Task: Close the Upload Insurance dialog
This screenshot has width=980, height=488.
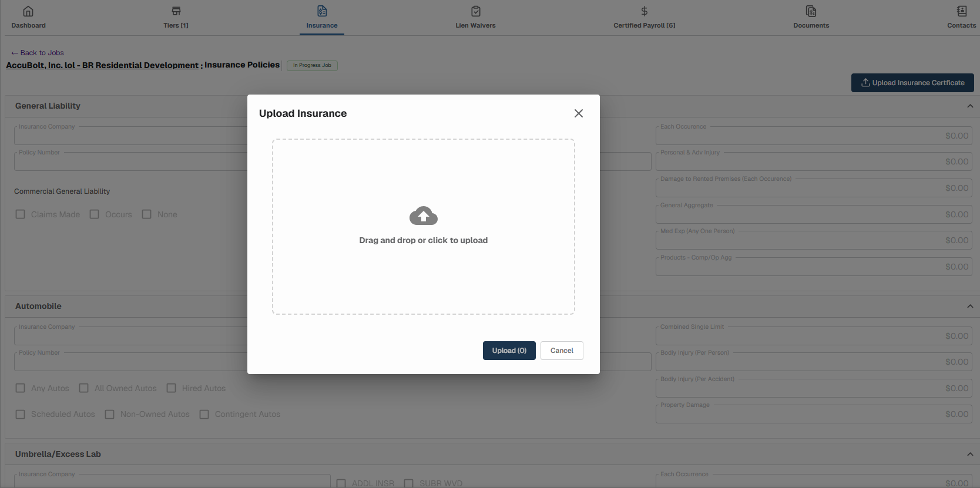Action: click(x=579, y=113)
